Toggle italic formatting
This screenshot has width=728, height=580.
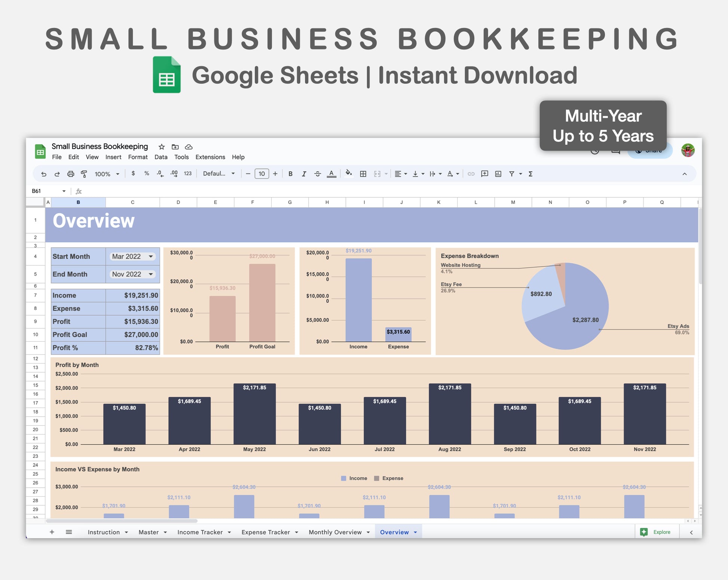(x=304, y=174)
